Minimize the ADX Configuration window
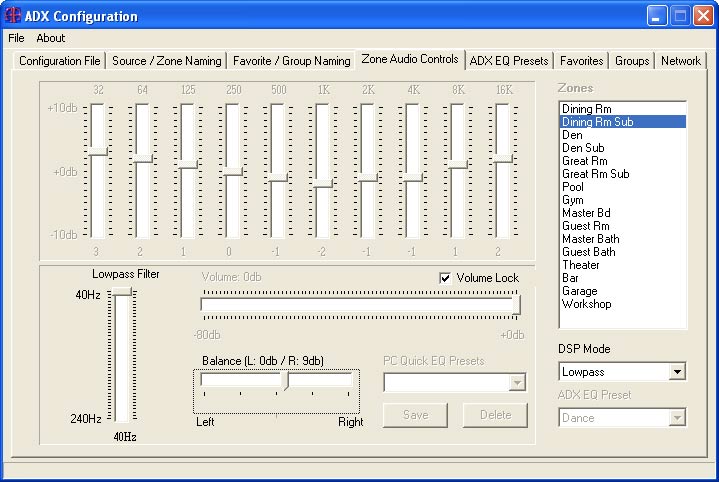Viewport: 719px width, 482px height. [x=657, y=16]
